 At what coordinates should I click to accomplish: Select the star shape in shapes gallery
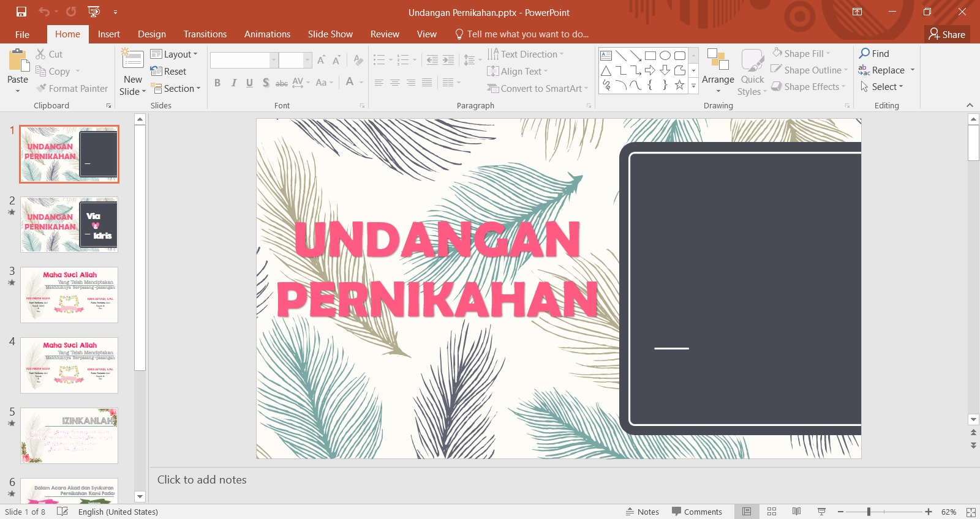click(x=679, y=86)
